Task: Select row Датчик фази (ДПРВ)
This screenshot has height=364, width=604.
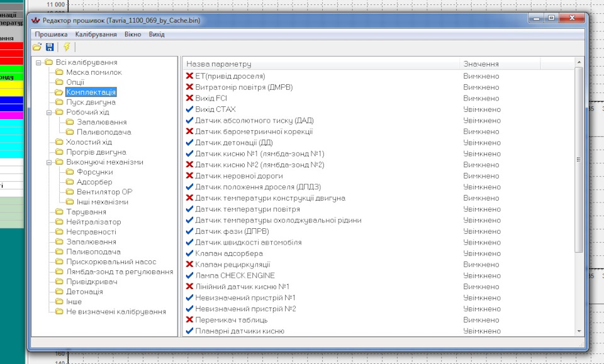Action: [379, 231]
